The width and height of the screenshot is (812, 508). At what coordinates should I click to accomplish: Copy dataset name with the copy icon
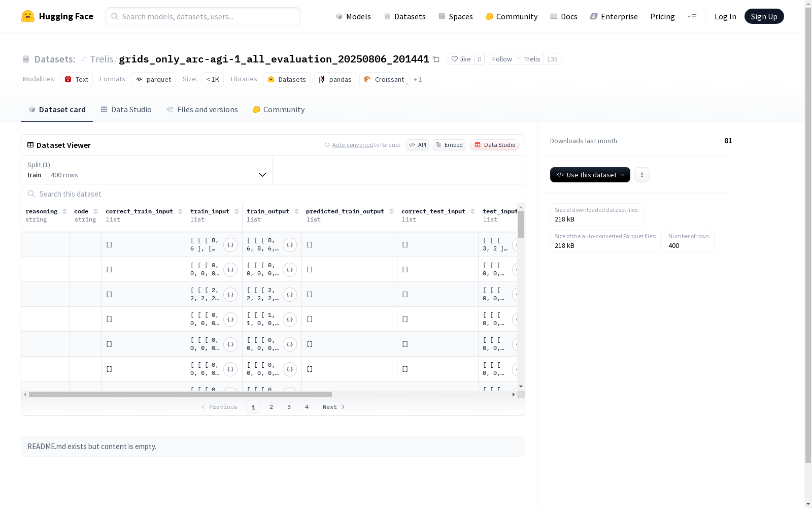[436, 59]
